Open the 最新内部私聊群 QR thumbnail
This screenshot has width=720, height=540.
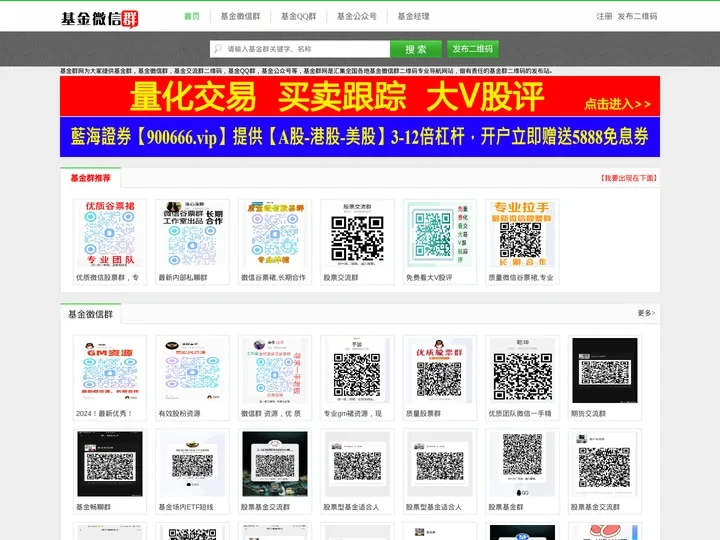coord(192,234)
